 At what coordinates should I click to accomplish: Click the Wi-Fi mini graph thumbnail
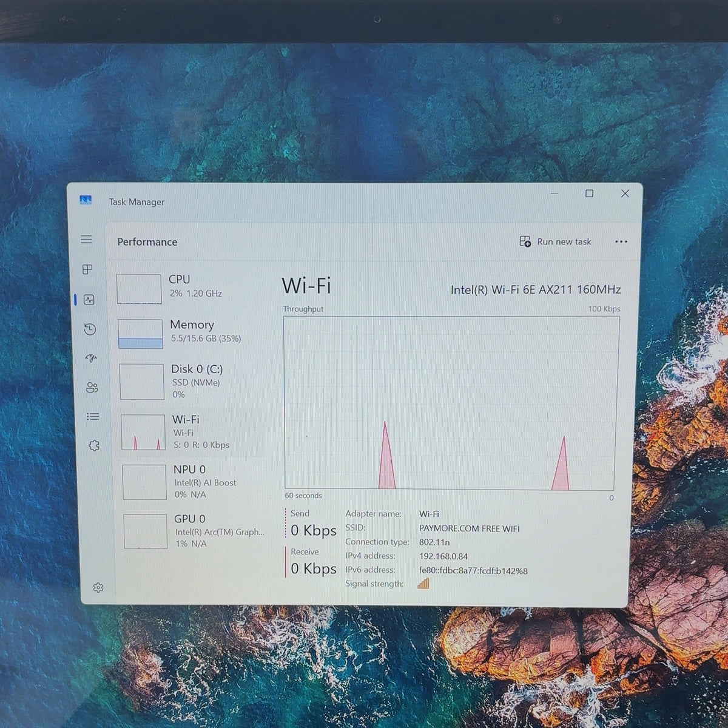(143, 432)
